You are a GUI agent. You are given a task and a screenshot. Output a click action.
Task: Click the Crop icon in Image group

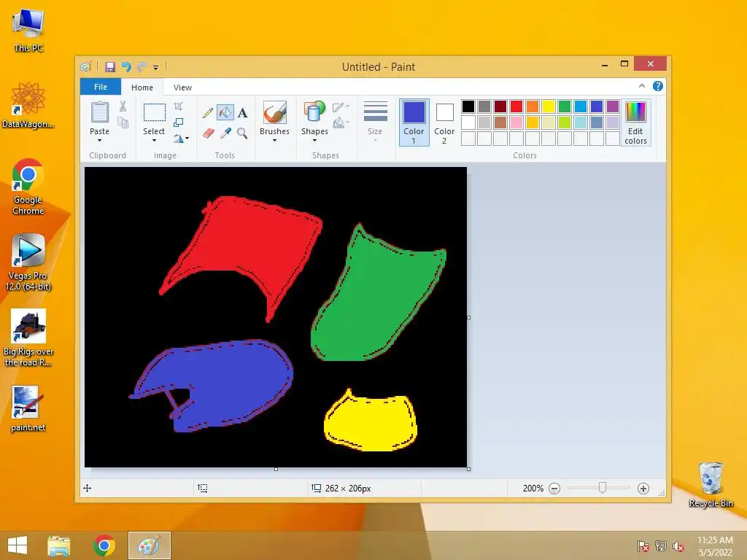point(178,106)
